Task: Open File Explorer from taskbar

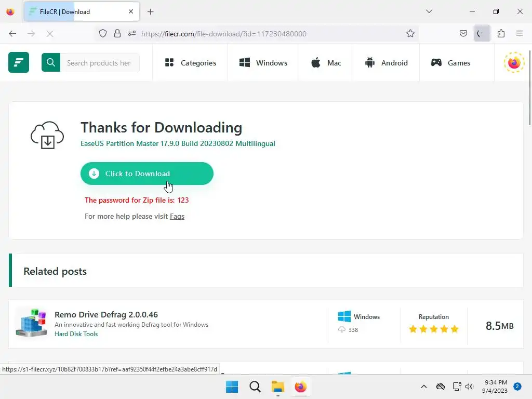Action: (x=278, y=387)
